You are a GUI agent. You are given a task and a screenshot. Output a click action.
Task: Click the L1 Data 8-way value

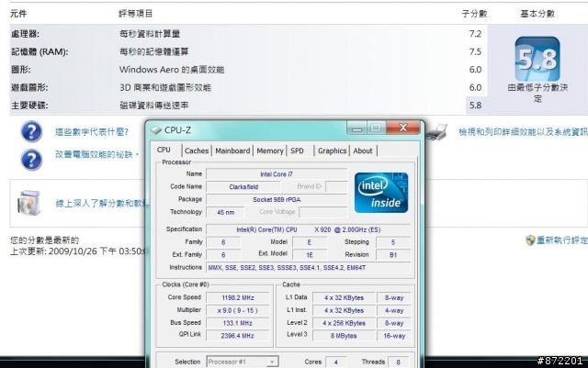coord(394,298)
